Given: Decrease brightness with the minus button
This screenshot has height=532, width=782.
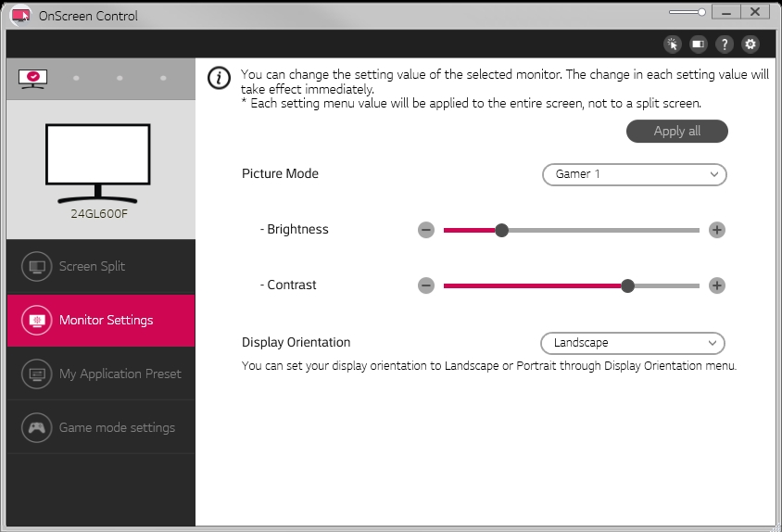Looking at the screenshot, I should [426, 230].
